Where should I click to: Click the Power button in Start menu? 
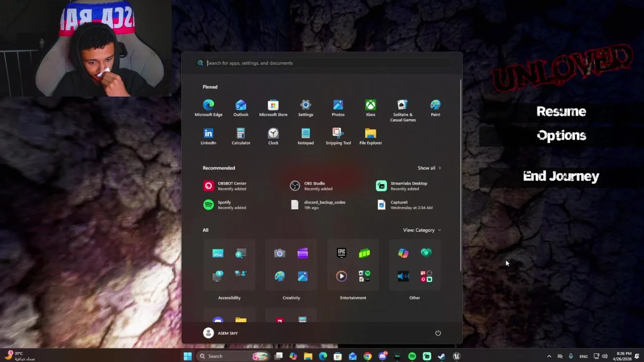tap(438, 333)
